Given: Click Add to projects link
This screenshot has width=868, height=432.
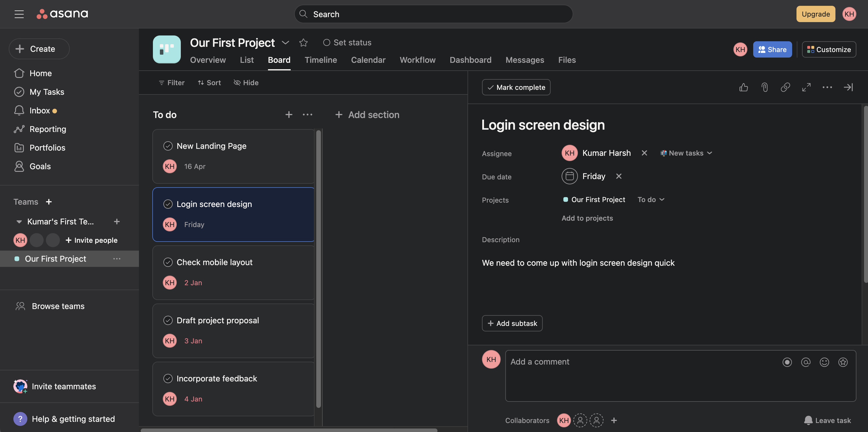Looking at the screenshot, I should [587, 218].
